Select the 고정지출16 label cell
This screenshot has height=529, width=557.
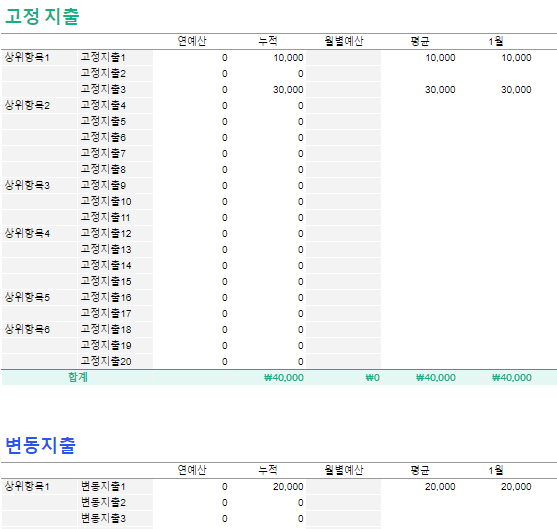[x=115, y=297]
